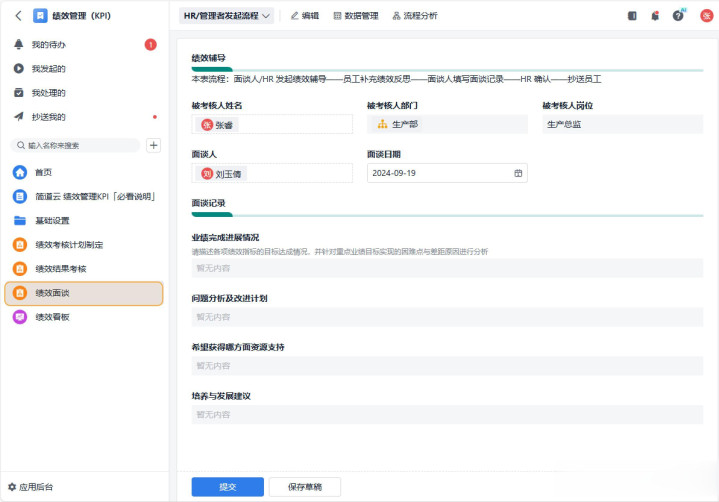The height and width of the screenshot is (502, 719).
Task: Click the user avatar in top right
Action: tap(706, 16)
